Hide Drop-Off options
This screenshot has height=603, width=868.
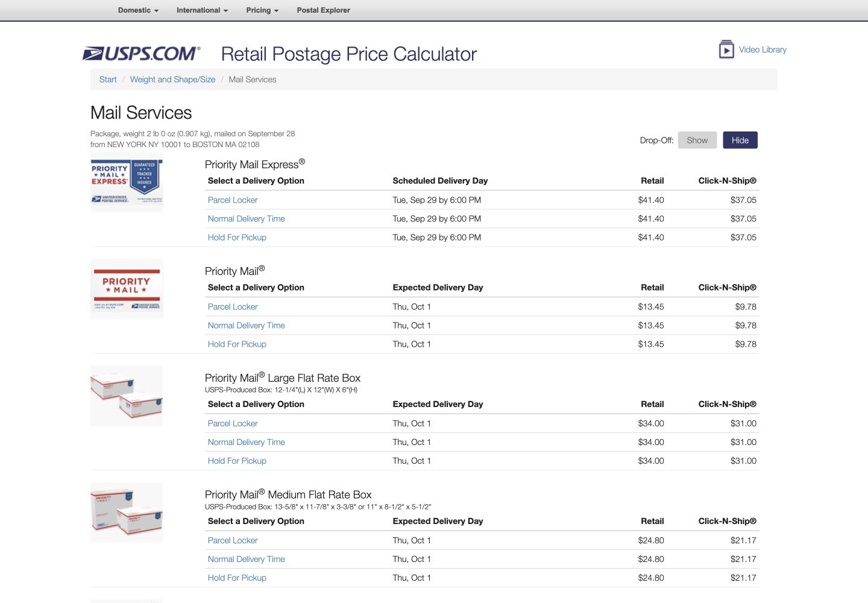pyautogui.click(x=740, y=140)
